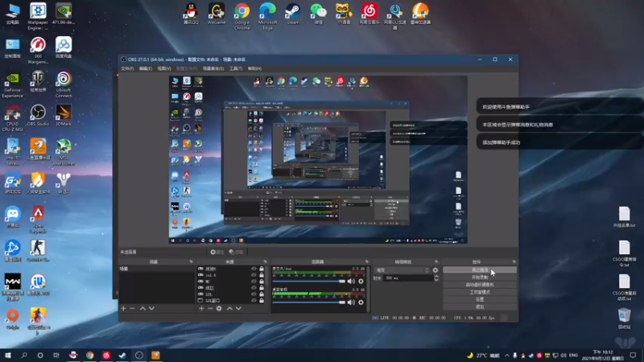Open the 腾讯QQ desktop icon
This screenshot has width=644, height=362.
coord(191,14)
